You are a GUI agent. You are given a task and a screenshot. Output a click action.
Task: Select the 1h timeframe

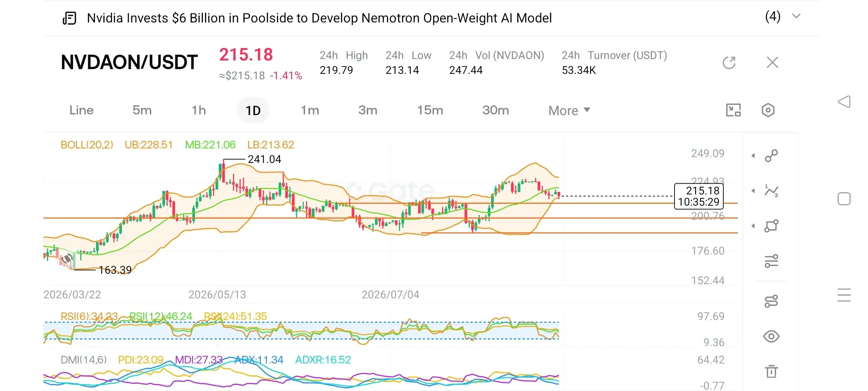pos(199,110)
